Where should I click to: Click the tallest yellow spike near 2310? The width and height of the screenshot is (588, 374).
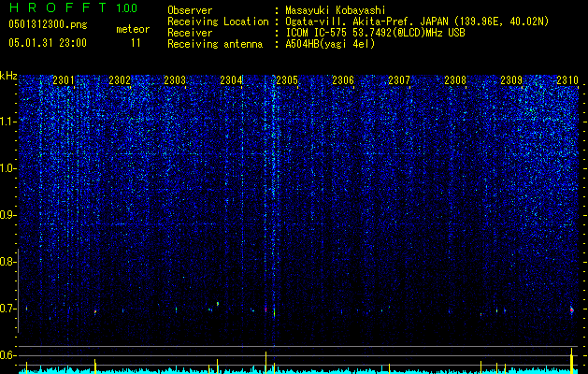point(571,361)
